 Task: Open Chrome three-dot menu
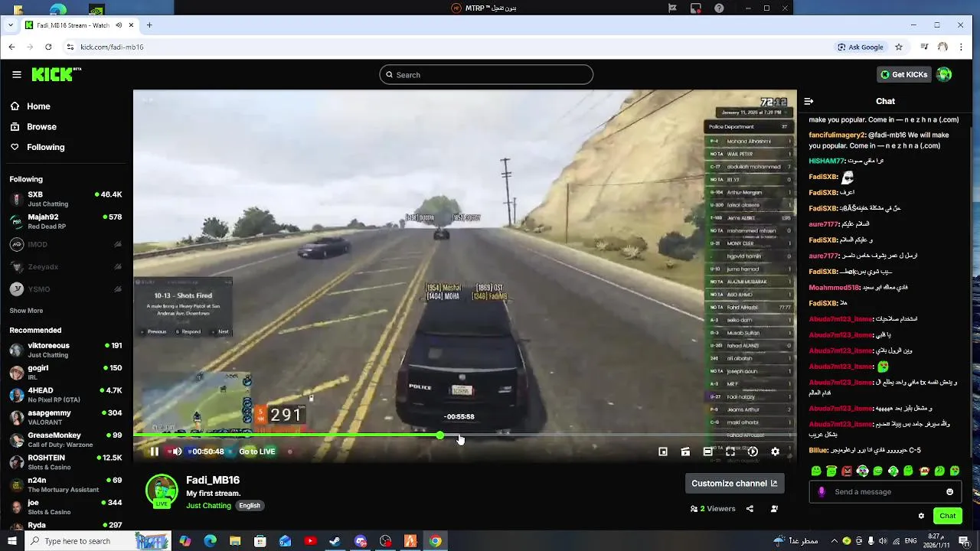tap(962, 47)
